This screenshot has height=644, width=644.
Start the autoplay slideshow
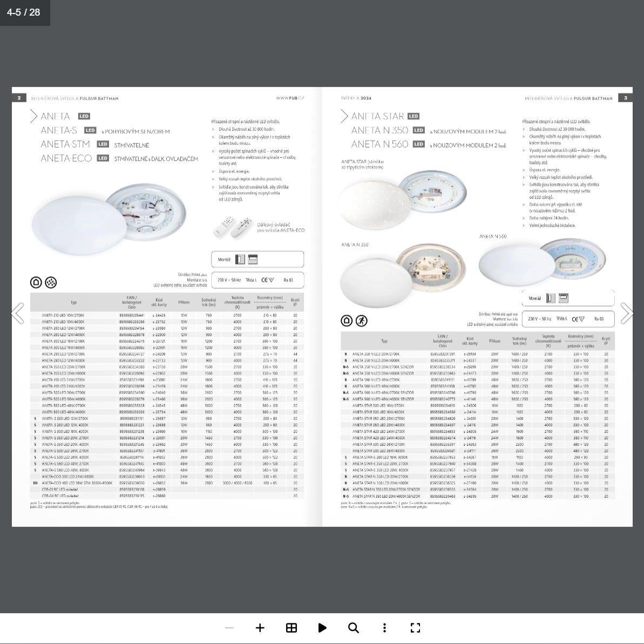[x=322, y=628]
